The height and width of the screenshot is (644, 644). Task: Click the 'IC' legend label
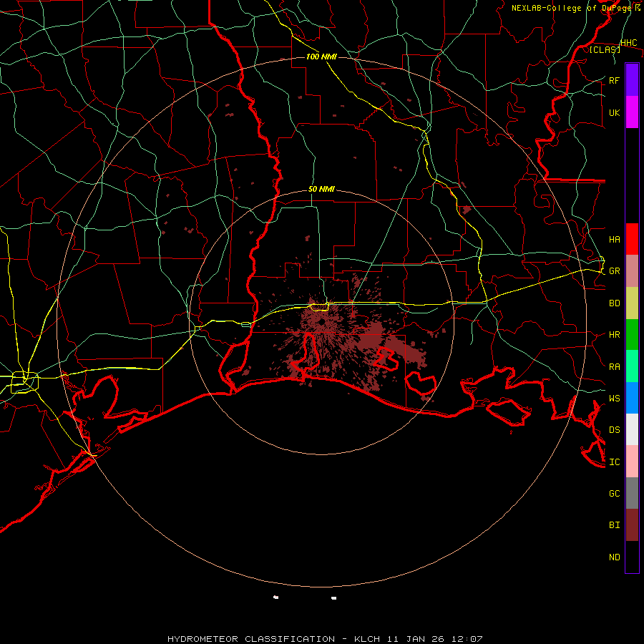tap(614, 462)
